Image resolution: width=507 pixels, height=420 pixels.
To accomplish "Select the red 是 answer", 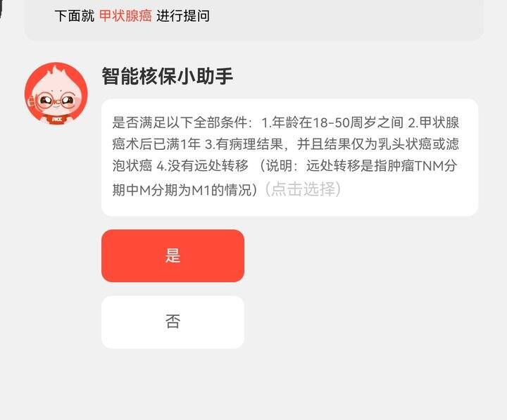I will 173,256.
